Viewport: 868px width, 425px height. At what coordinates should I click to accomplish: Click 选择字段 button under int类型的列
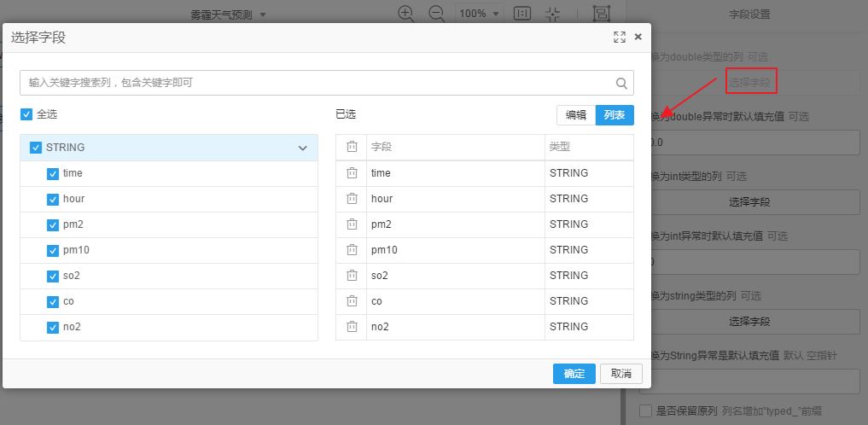(749, 202)
